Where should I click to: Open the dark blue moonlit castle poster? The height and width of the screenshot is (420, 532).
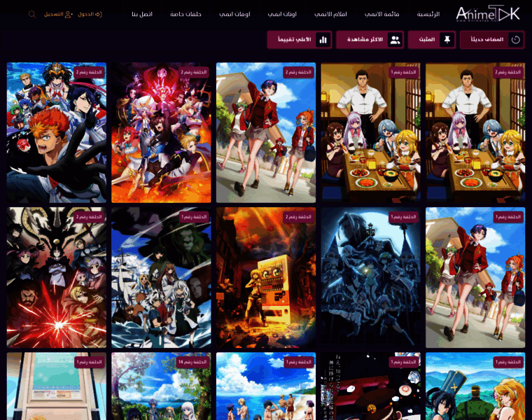[x=370, y=277]
